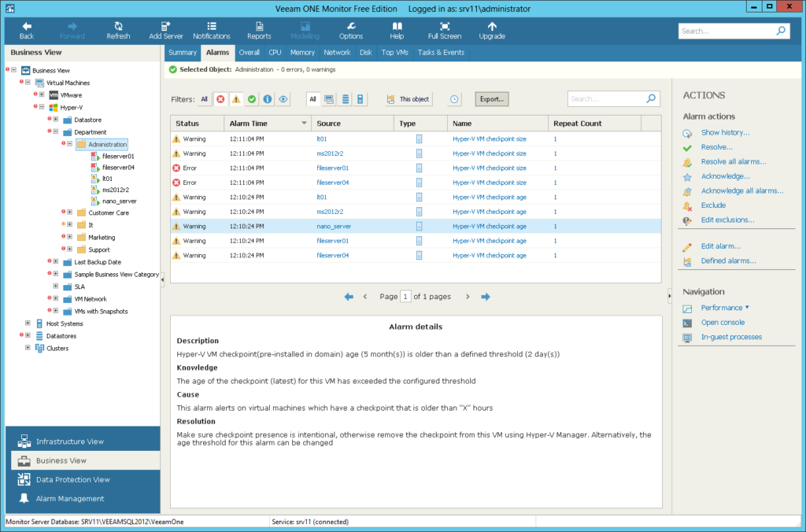Open the Reports tool
This screenshot has height=532, width=806.
pos(259,30)
